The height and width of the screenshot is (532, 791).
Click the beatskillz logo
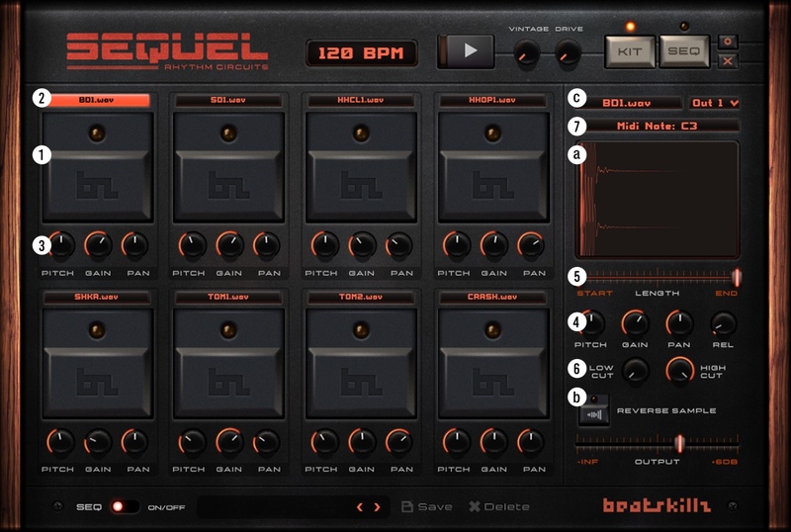coord(657,505)
